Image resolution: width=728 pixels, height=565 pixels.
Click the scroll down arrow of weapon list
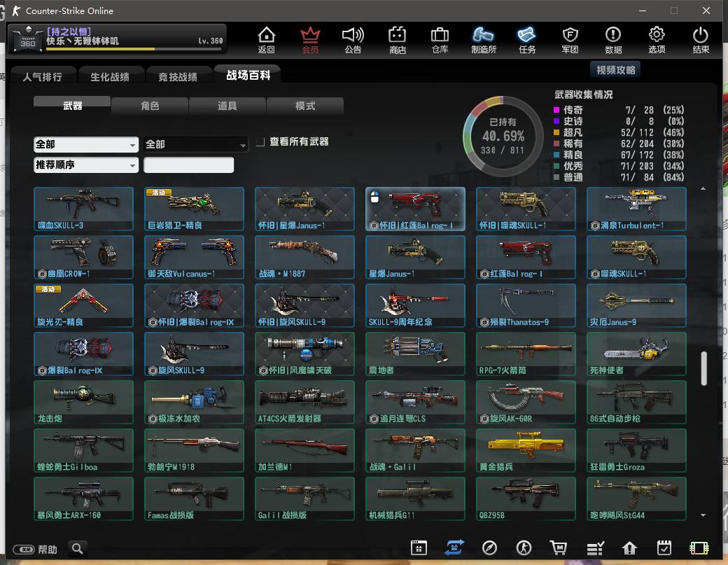[x=703, y=515]
